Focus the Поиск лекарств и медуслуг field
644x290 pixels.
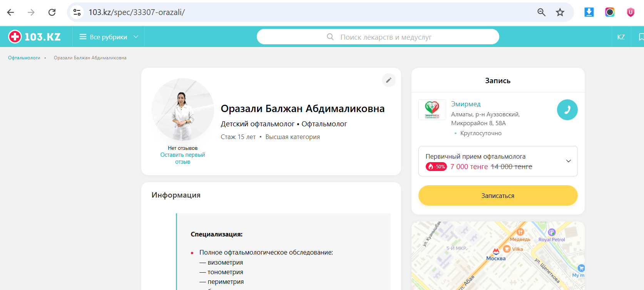click(x=378, y=37)
